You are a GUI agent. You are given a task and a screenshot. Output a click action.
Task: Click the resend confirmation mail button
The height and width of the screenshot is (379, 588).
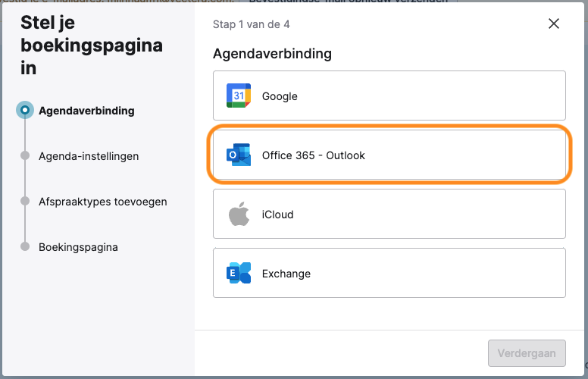click(349, 2)
